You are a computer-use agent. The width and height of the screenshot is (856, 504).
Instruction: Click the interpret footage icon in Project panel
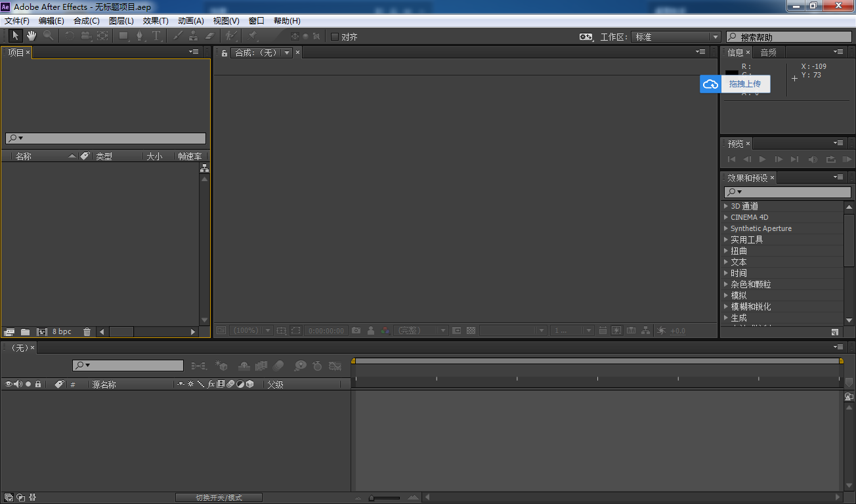coord(9,332)
